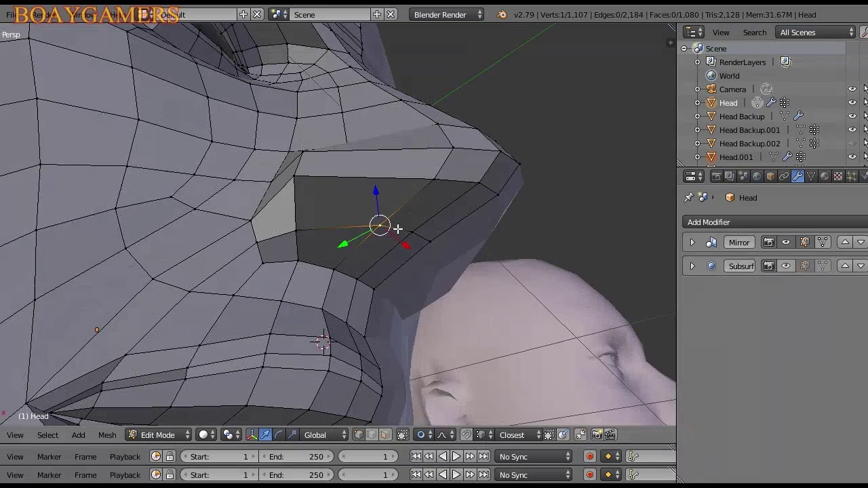Enable the translate manipulator arrow icon
The image size is (868, 488).
[x=265, y=435]
